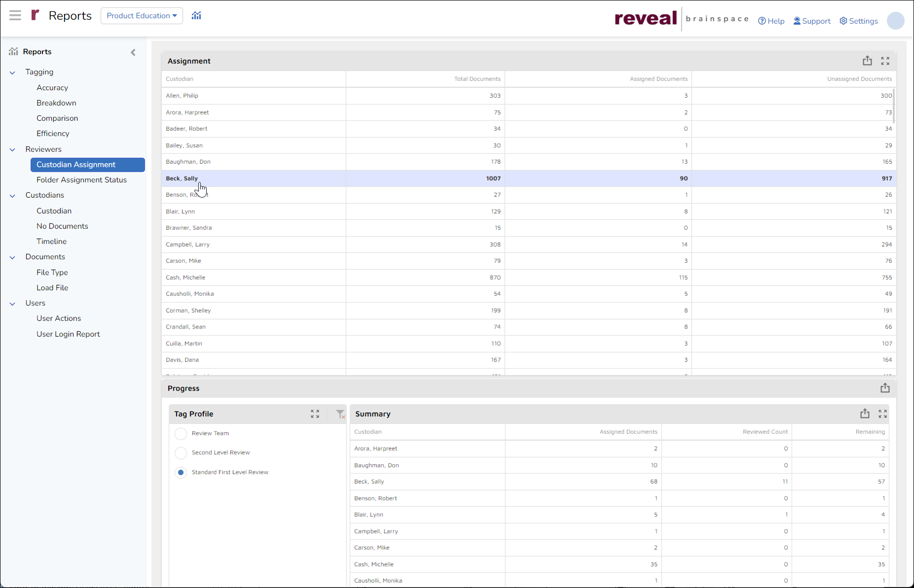The image size is (914, 588).
Task: Sort by the Reviewed Count column header
Action: 765,432
